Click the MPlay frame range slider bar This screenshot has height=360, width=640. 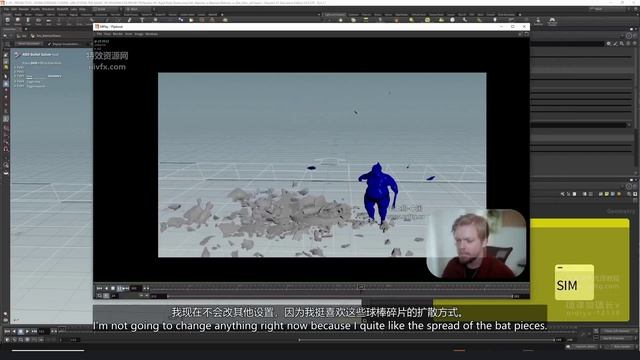click(x=340, y=296)
